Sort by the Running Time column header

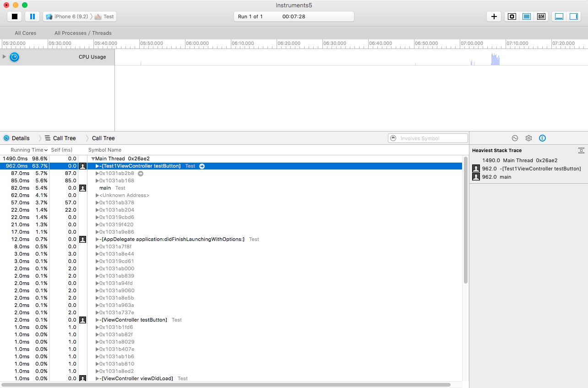(x=27, y=150)
